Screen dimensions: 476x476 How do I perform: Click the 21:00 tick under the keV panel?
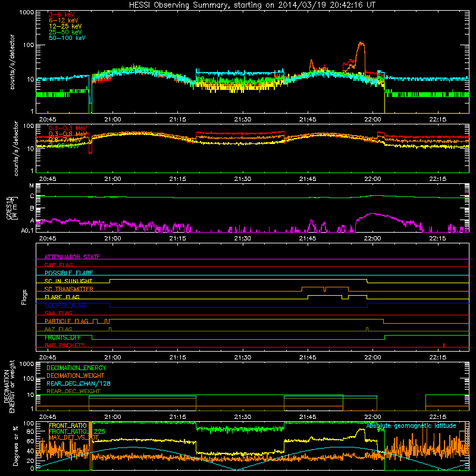coord(112,120)
